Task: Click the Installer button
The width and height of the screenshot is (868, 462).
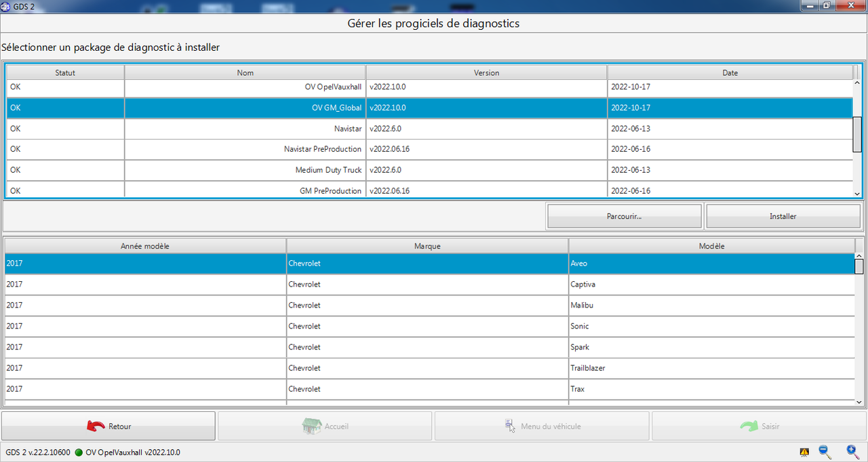Action: [783, 216]
